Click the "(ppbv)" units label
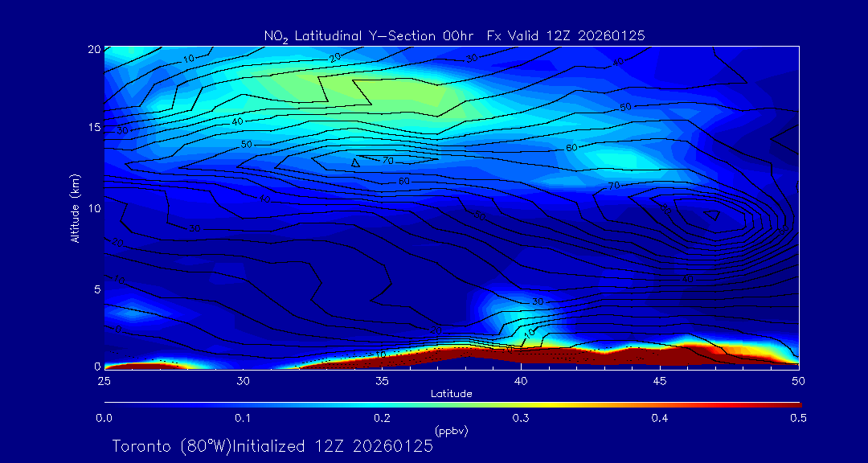 tap(451, 431)
